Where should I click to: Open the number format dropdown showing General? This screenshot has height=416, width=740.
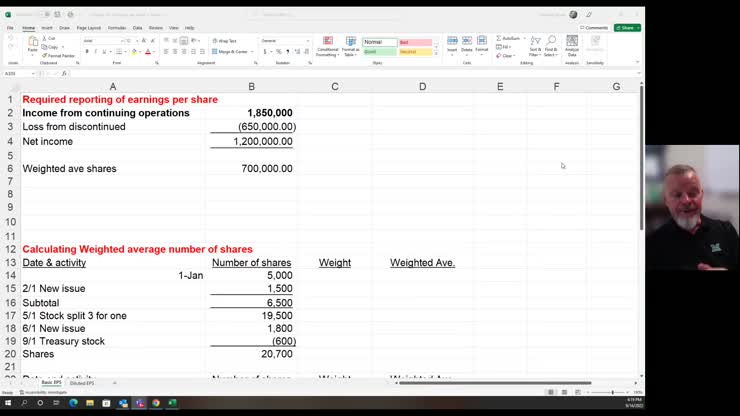point(284,41)
